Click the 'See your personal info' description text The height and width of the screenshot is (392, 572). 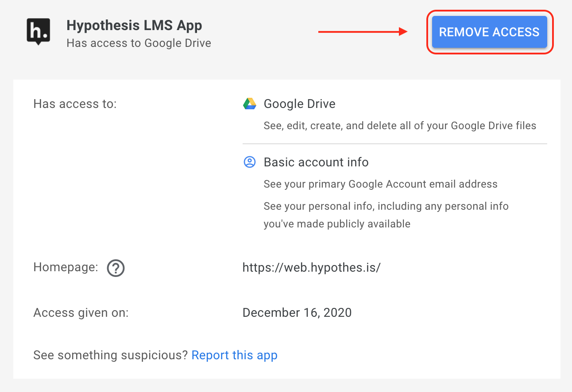pos(386,215)
